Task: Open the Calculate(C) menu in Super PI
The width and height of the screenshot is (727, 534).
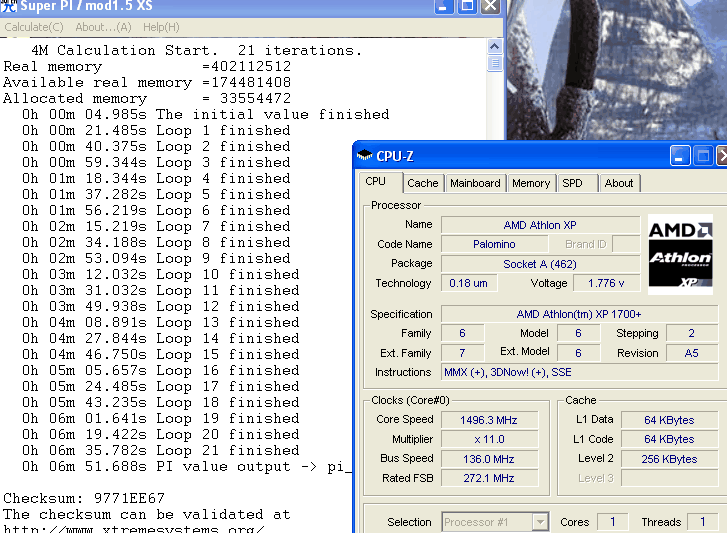Action: [x=34, y=27]
